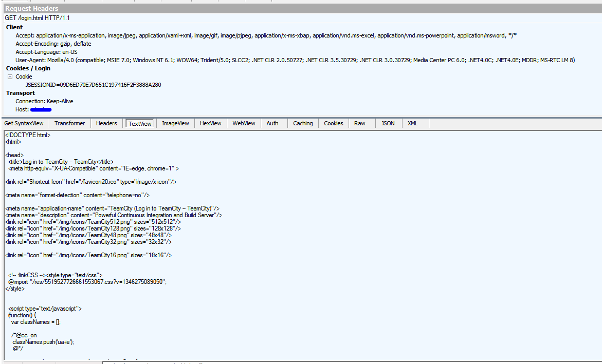Select the Accept-Encoding: gzip, deflate row
Screen dimensions: 602x364
pos(53,44)
